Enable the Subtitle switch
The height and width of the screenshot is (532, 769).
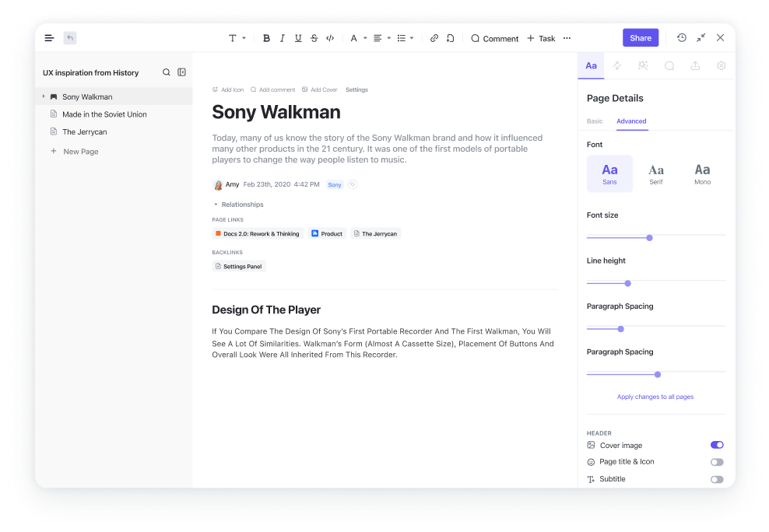pyautogui.click(x=717, y=479)
